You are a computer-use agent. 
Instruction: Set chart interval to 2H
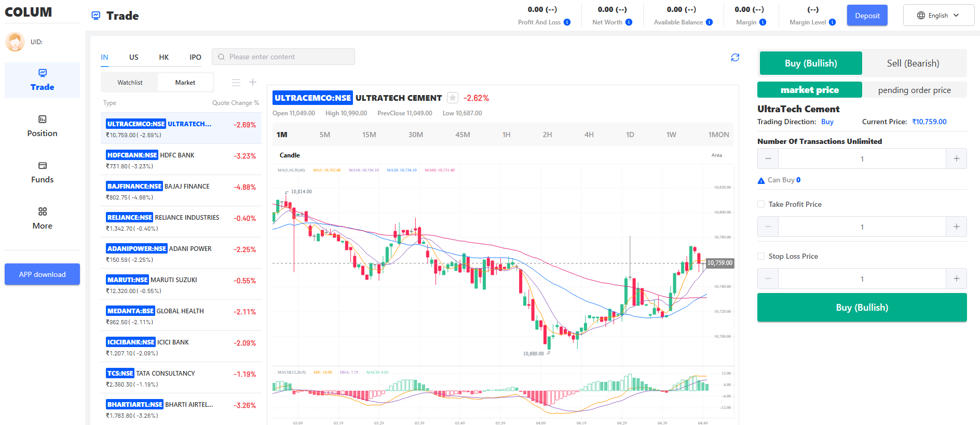[x=548, y=135]
